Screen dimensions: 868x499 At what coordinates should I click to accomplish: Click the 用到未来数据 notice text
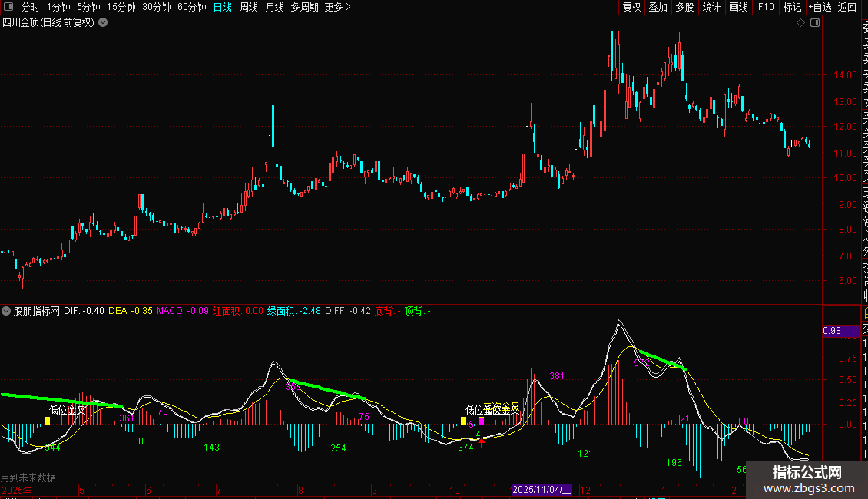point(28,478)
